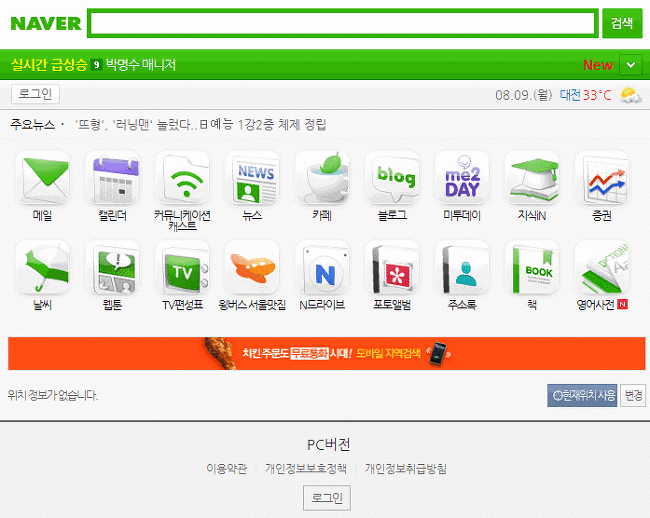
Task: Open the 카페 cup icon
Action: pos(322,179)
